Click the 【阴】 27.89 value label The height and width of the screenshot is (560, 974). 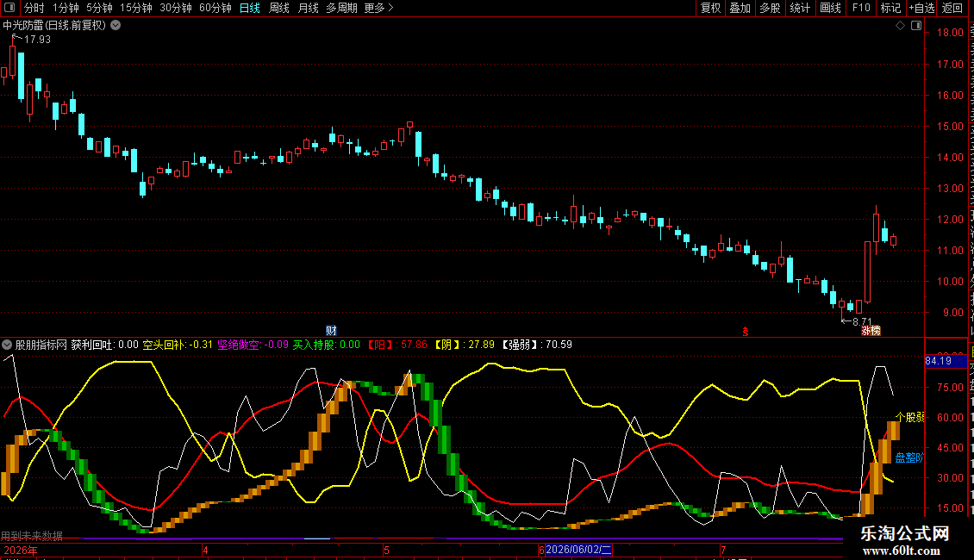[464, 345]
